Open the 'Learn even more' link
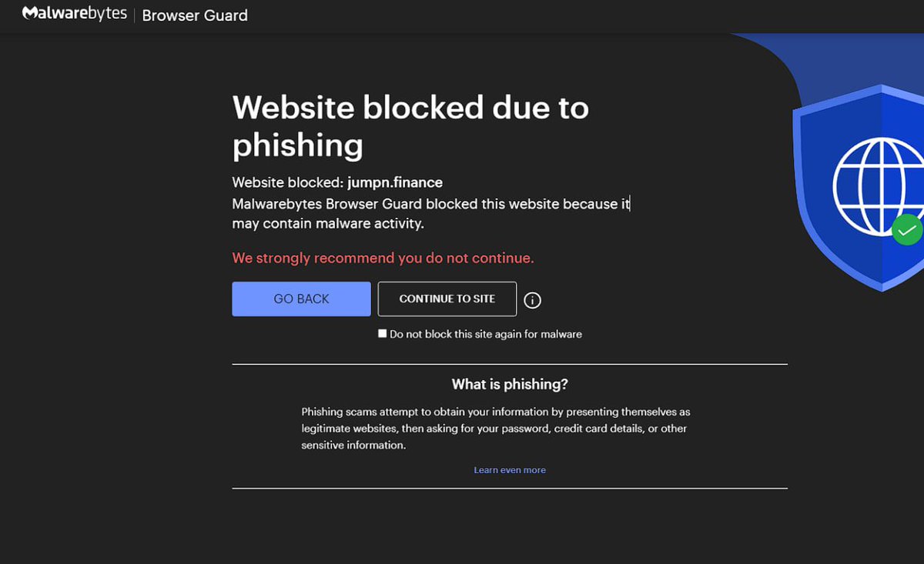 point(510,470)
